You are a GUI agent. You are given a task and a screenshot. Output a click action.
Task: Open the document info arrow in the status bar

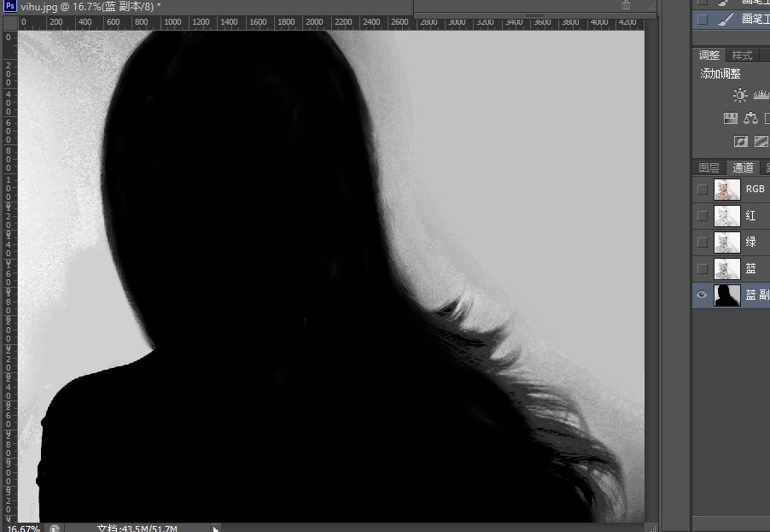coord(216,528)
